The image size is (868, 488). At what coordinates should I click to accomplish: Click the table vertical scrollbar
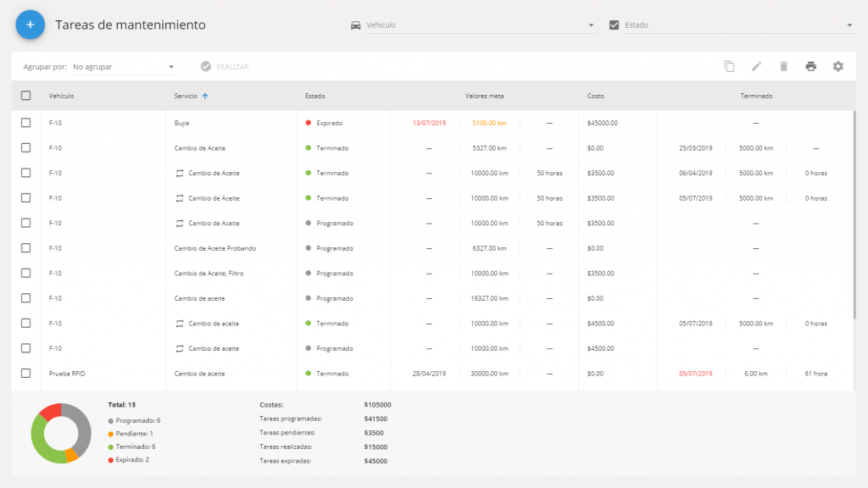pyautogui.click(x=854, y=216)
